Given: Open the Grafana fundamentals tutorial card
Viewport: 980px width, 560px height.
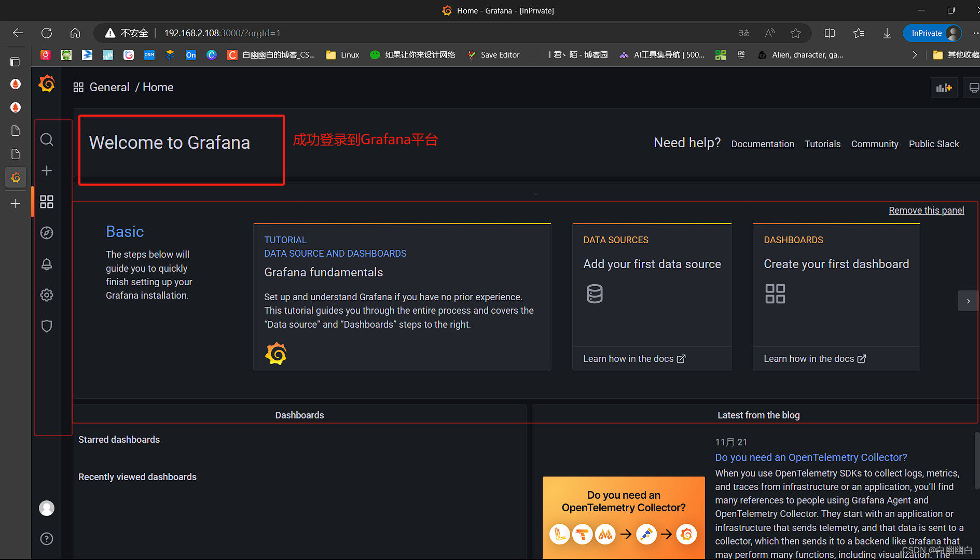Looking at the screenshot, I should point(402,297).
